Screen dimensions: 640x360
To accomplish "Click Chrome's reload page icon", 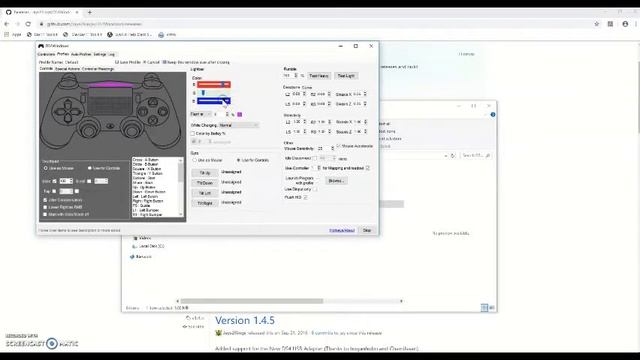I will pyautogui.click(x=28, y=24).
